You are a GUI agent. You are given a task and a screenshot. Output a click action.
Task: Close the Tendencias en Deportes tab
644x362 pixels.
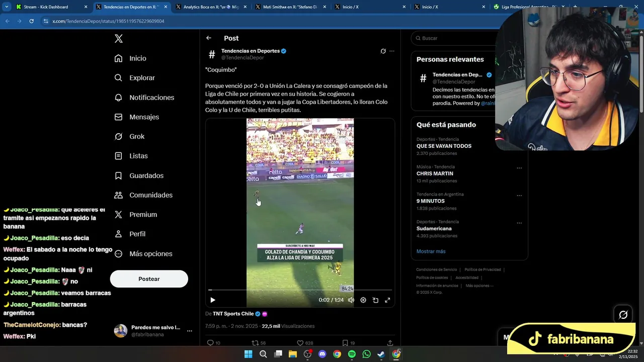click(x=166, y=7)
